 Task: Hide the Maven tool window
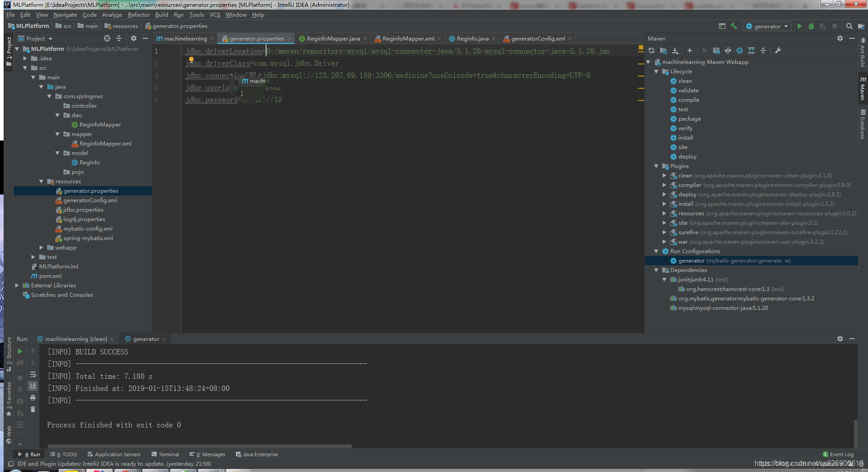[x=852, y=38]
